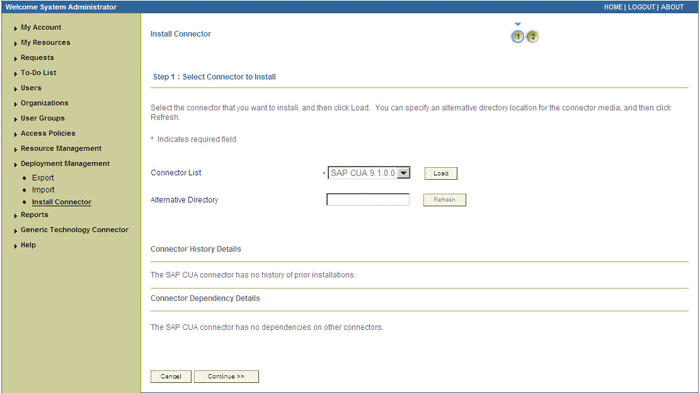Open the To-Do List menu item
The width and height of the screenshot is (700, 393).
(x=38, y=73)
